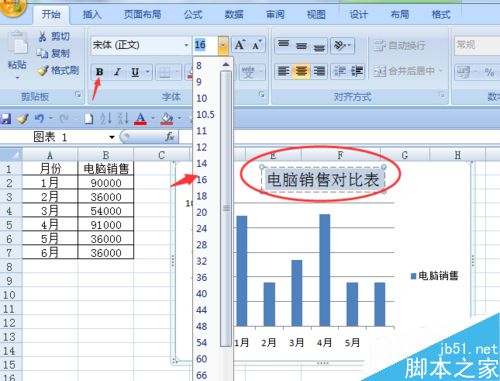Click the Undo arrow icon

click(39, 118)
